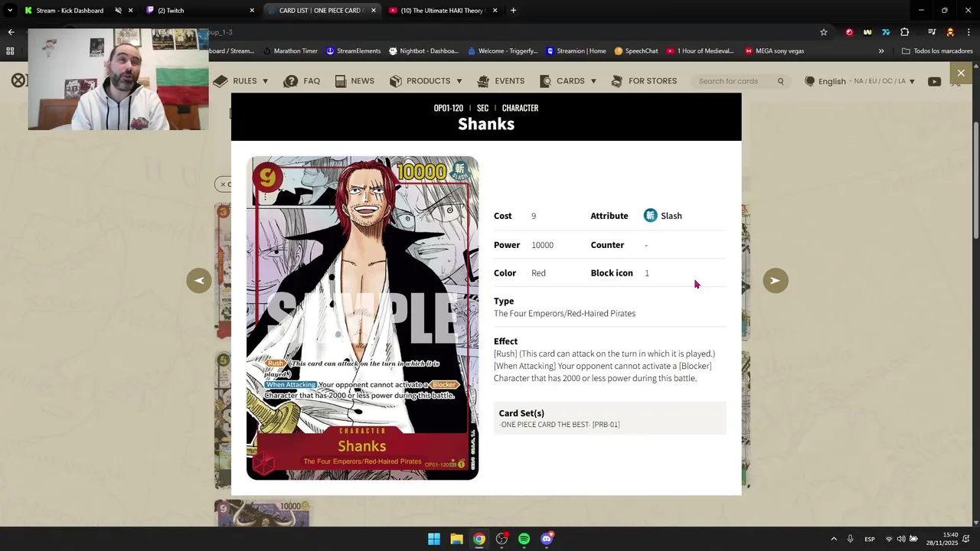Bookmark this page with the star icon
980x551 pixels.
coord(824,32)
